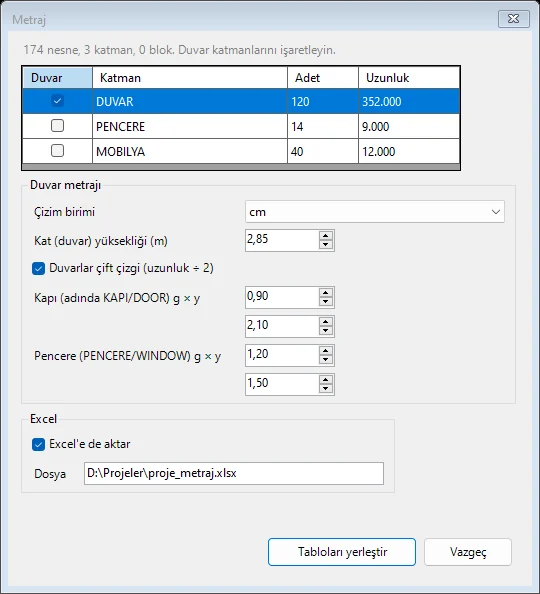Decrease door width 0,90 with down arrow

point(326,302)
